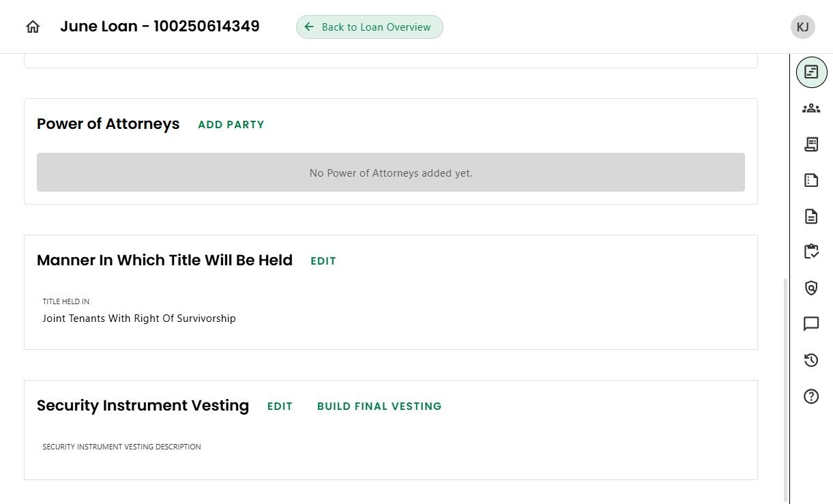Image resolution: width=833 pixels, height=504 pixels.
Task: Edit the Security Instrument Vesting section
Action: pos(280,406)
